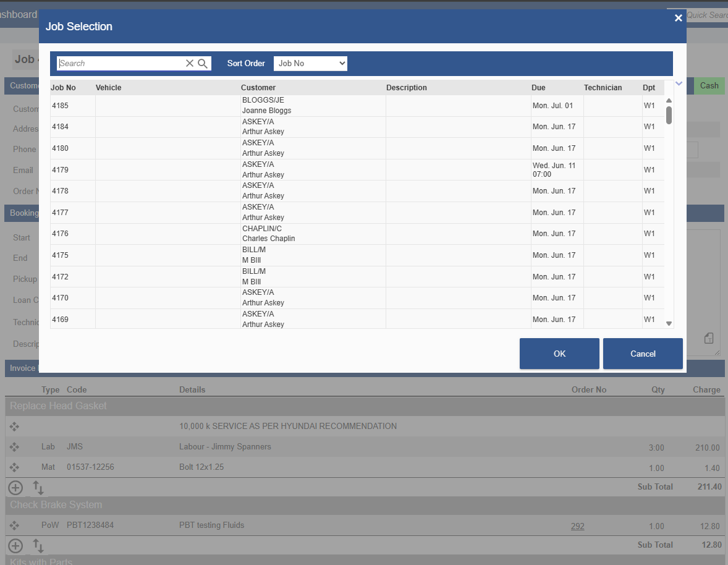Cancel the Job Selection dialog
The height and width of the screenshot is (565, 728).
click(643, 354)
